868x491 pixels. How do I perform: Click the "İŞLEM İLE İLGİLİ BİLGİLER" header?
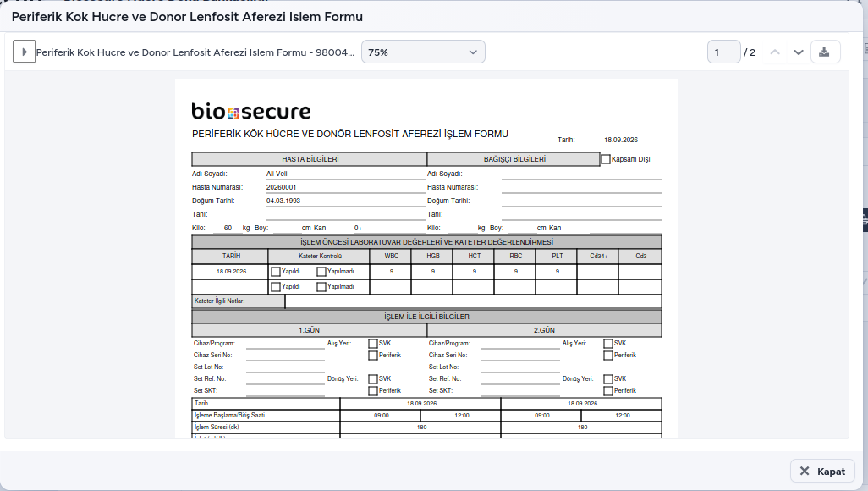pyautogui.click(x=426, y=317)
